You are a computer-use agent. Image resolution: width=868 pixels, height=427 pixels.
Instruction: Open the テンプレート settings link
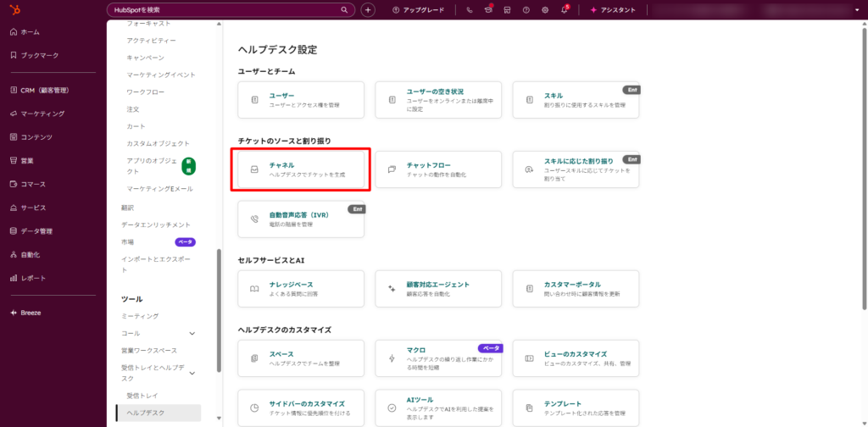click(563, 404)
